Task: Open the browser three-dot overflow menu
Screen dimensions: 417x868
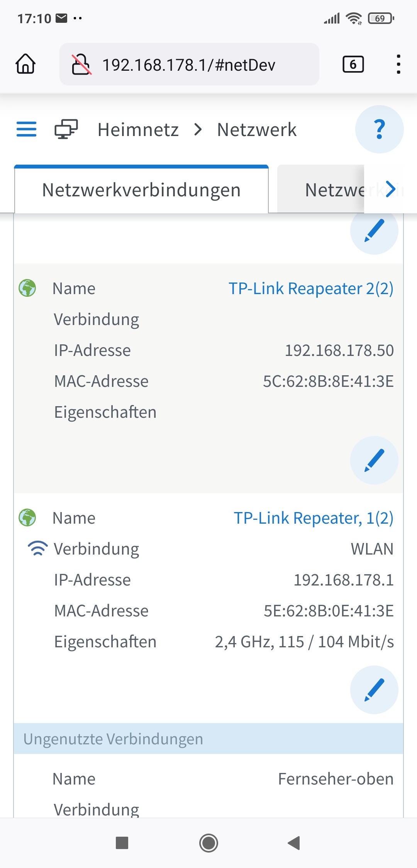Action: pos(398,65)
